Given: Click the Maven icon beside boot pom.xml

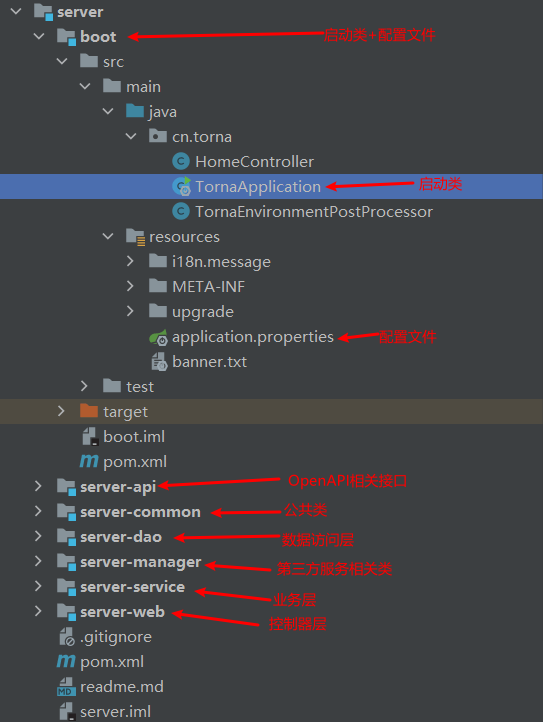Looking at the screenshot, I should pyautogui.click(x=88, y=461).
